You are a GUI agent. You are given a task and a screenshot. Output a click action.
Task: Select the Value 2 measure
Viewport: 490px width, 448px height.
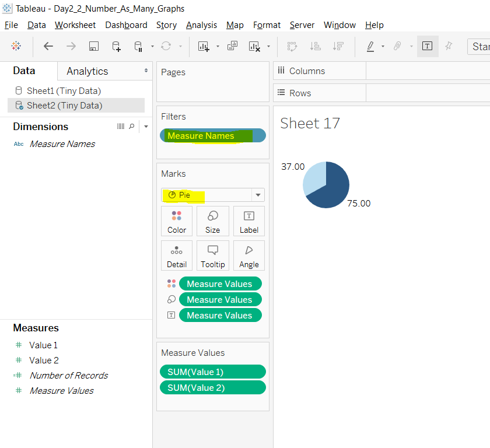(44, 360)
